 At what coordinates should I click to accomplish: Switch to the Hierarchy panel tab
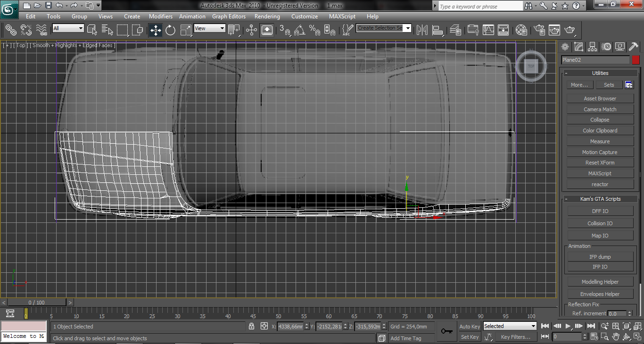(593, 46)
